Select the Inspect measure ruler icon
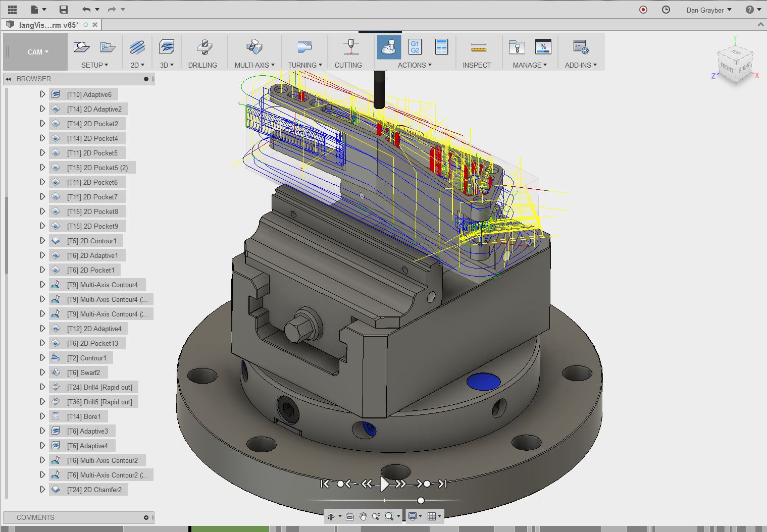Image resolution: width=767 pixels, height=532 pixels. pos(478,47)
